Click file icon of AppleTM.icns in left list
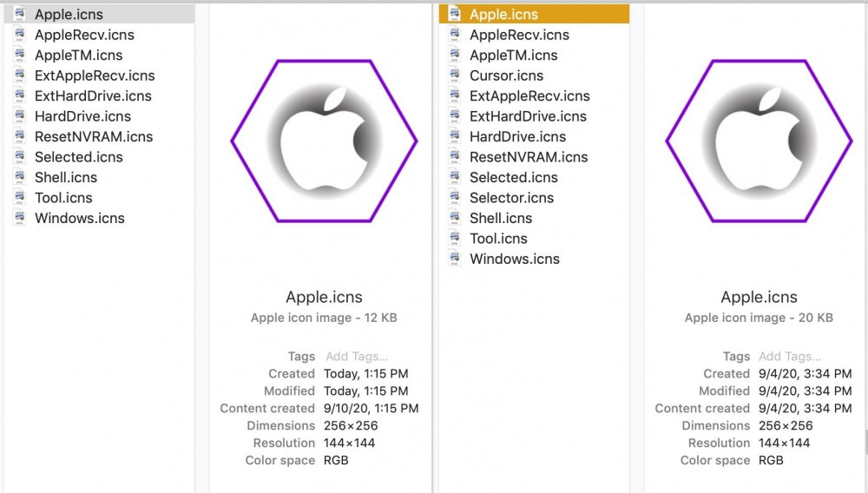The height and width of the screenshot is (493, 868). pyautogui.click(x=19, y=55)
